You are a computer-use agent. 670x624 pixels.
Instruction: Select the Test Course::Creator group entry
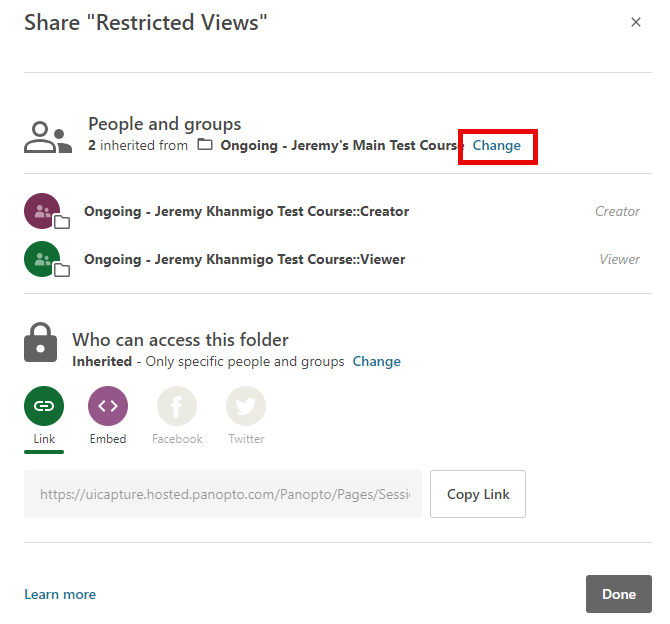pyautogui.click(x=246, y=211)
